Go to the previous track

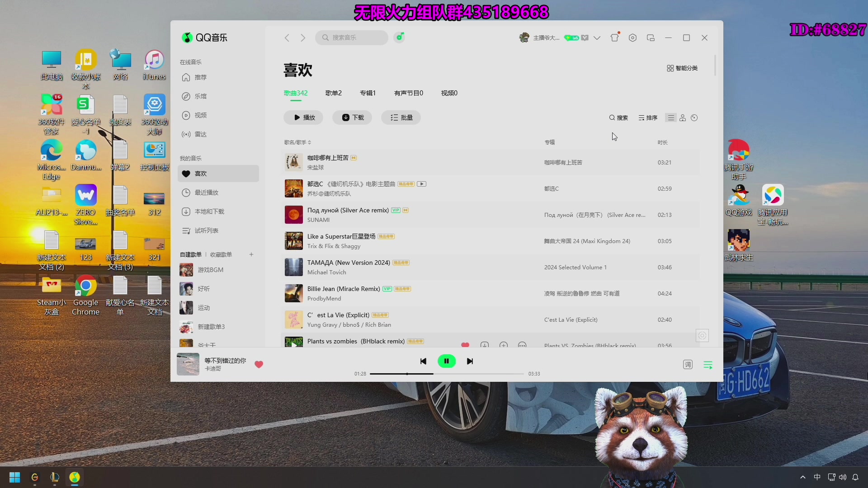click(x=423, y=361)
